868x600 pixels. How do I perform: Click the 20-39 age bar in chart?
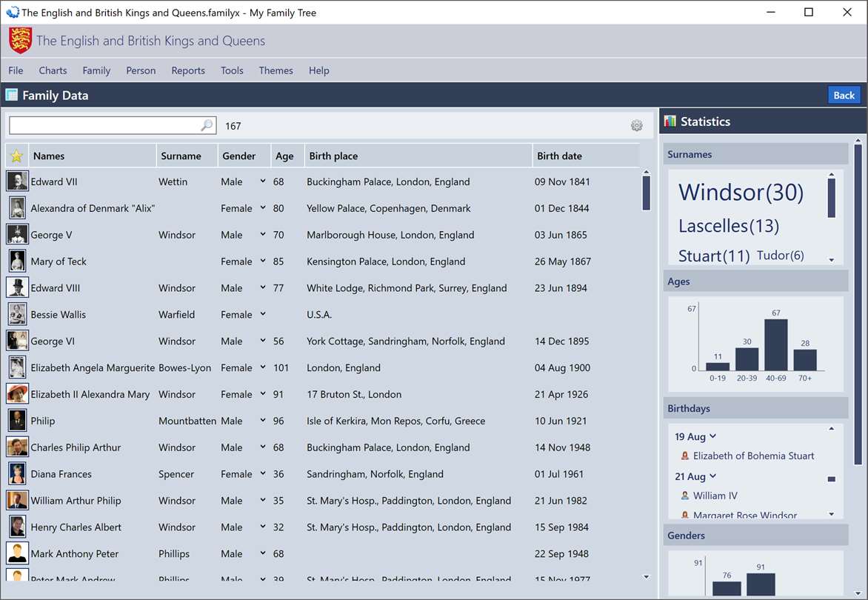pos(747,359)
